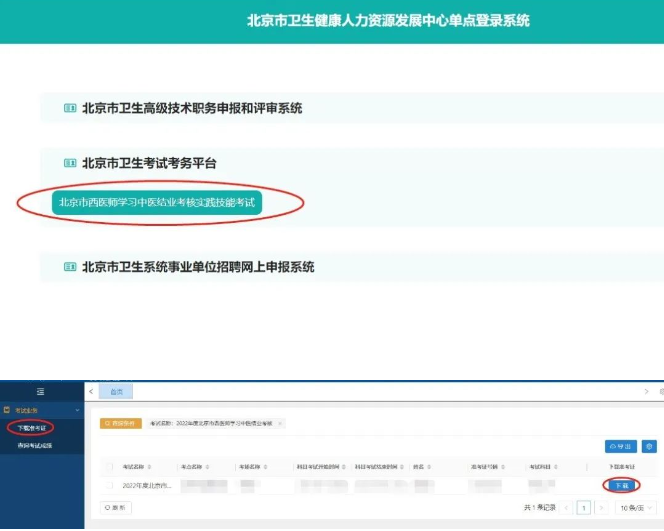The image size is (664, 531).
Task: Switch to the 首页 tab
Action: (x=117, y=391)
